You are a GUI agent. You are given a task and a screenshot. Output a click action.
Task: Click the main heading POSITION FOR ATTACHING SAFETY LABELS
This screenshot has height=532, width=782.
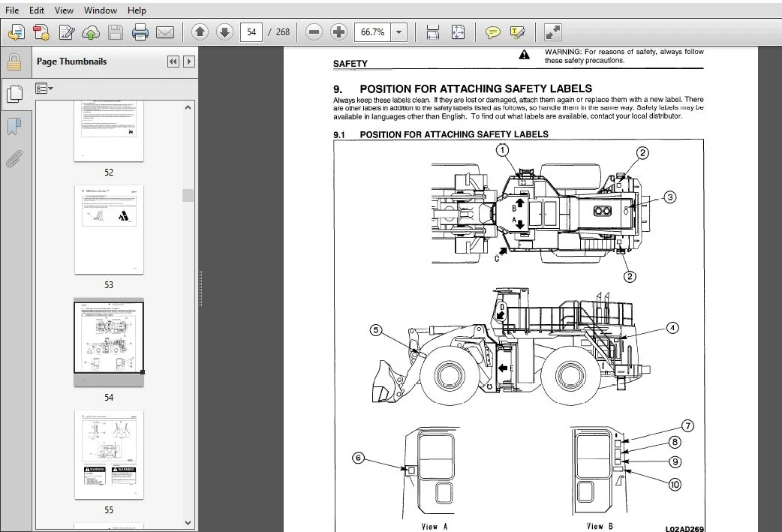click(476, 89)
